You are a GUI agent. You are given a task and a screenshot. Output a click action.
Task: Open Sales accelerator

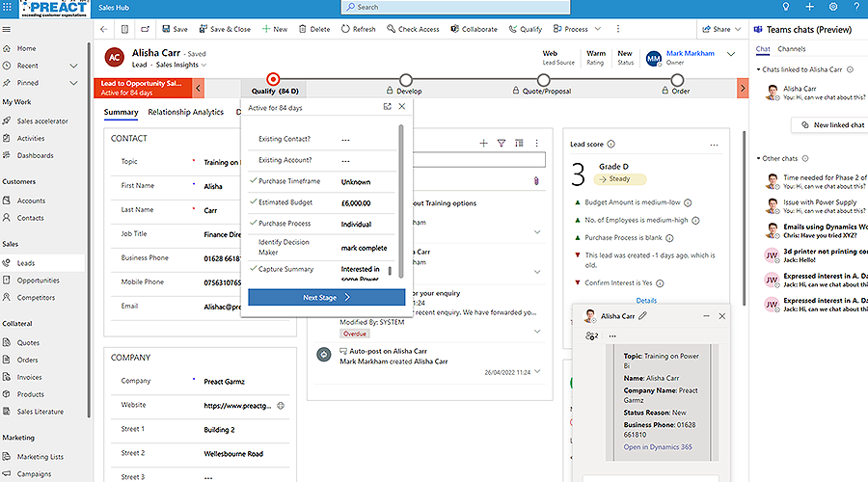(42, 121)
